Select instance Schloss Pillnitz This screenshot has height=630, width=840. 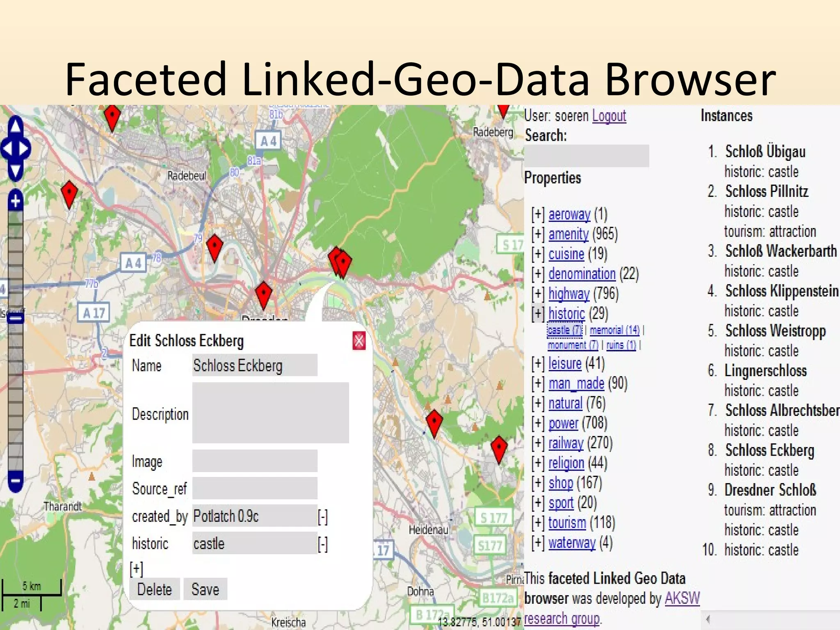767,192
